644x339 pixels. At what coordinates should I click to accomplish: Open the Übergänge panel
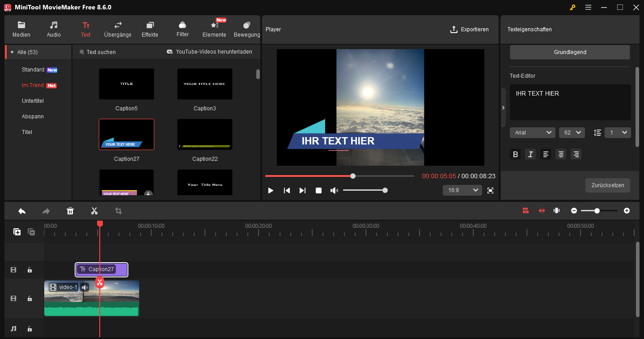click(117, 29)
